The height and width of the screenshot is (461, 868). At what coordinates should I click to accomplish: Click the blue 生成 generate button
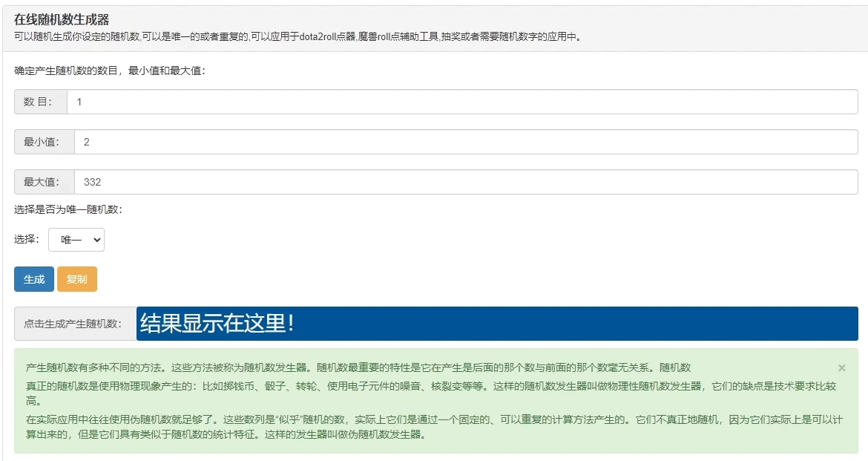tap(33, 279)
